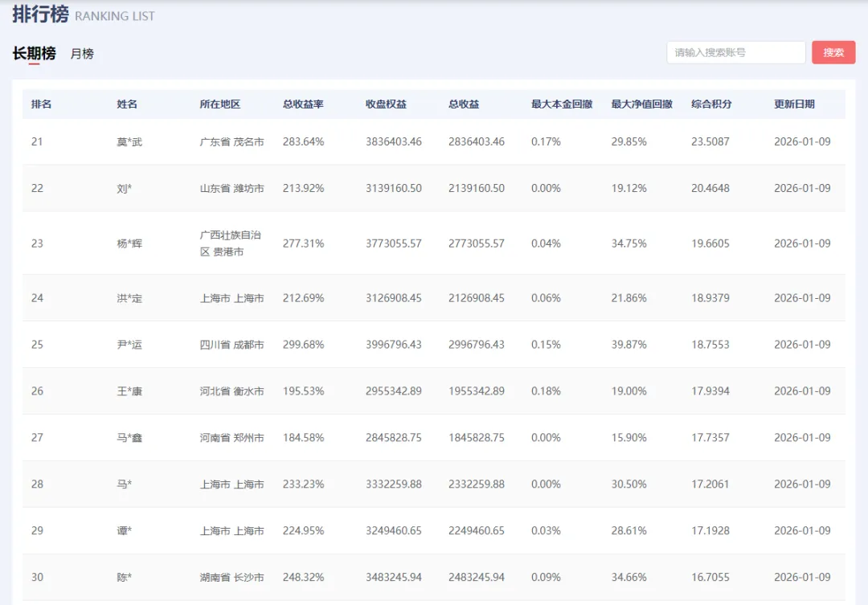Viewport: 868px width, 605px height.
Task: Click the 收盘权益 column header
Action: click(x=386, y=104)
